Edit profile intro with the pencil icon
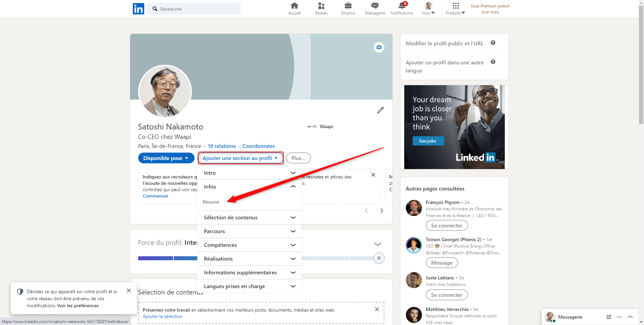Screen dimensions: 644x325 (x=380, y=110)
